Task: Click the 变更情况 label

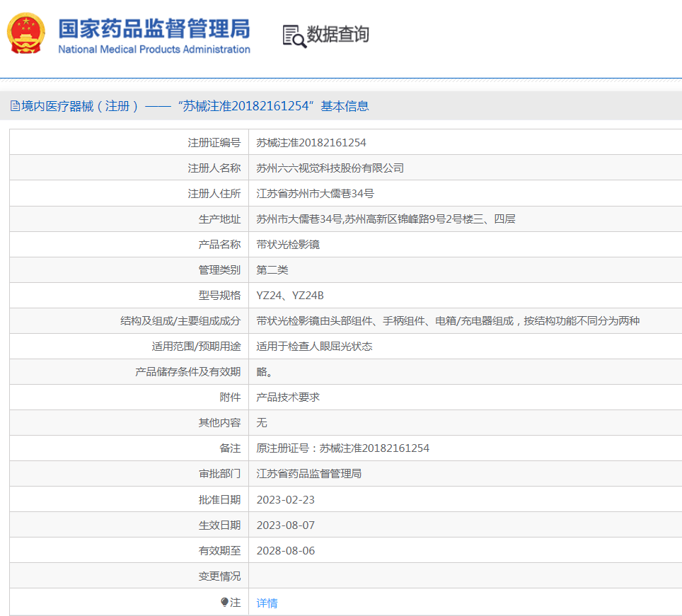Action: (x=219, y=576)
